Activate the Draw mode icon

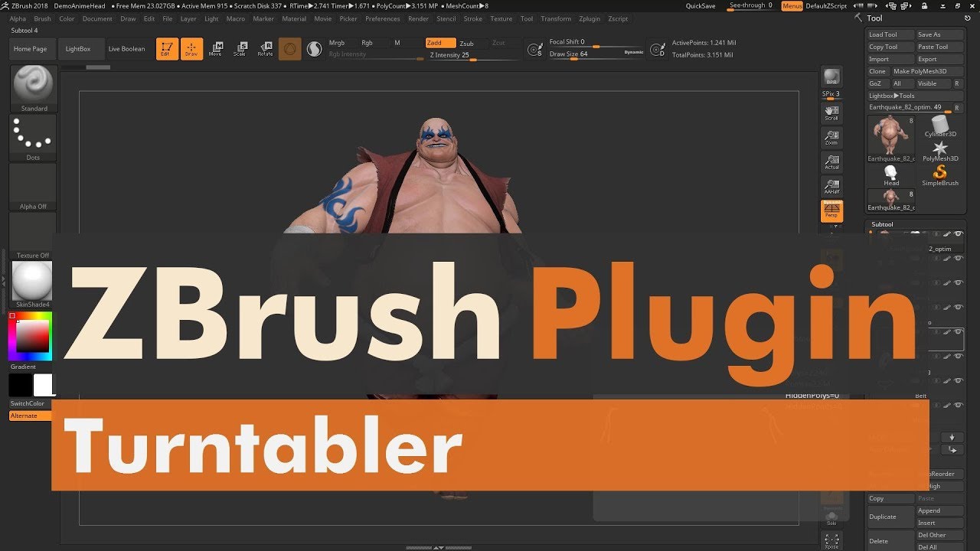(191, 49)
